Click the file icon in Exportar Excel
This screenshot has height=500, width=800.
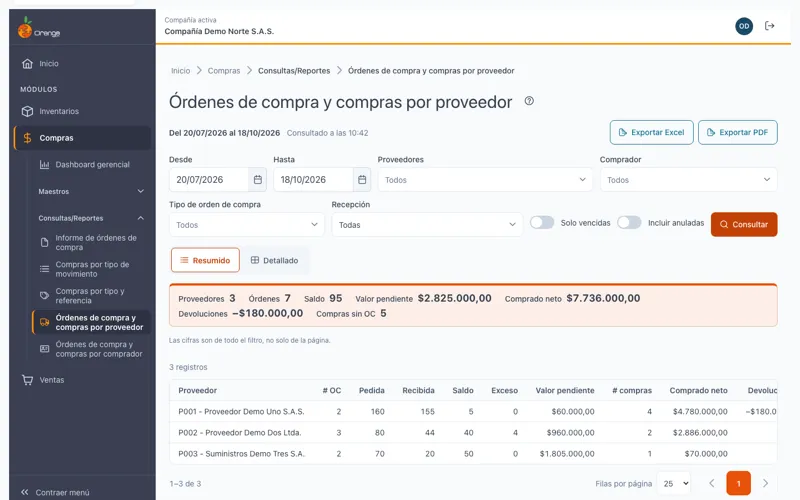(x=622, y=133)
